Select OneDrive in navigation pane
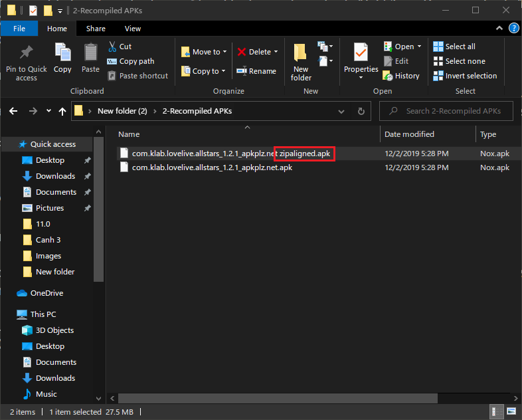The height and width of the screenshot is (420, 522). point(46,293)
